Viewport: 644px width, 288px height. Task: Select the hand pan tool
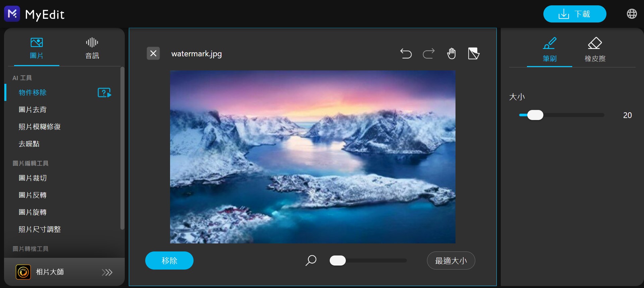451,54
